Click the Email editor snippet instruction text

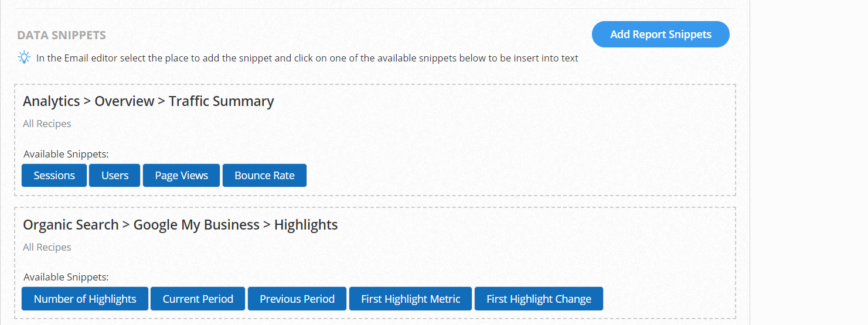pos(307,58)
